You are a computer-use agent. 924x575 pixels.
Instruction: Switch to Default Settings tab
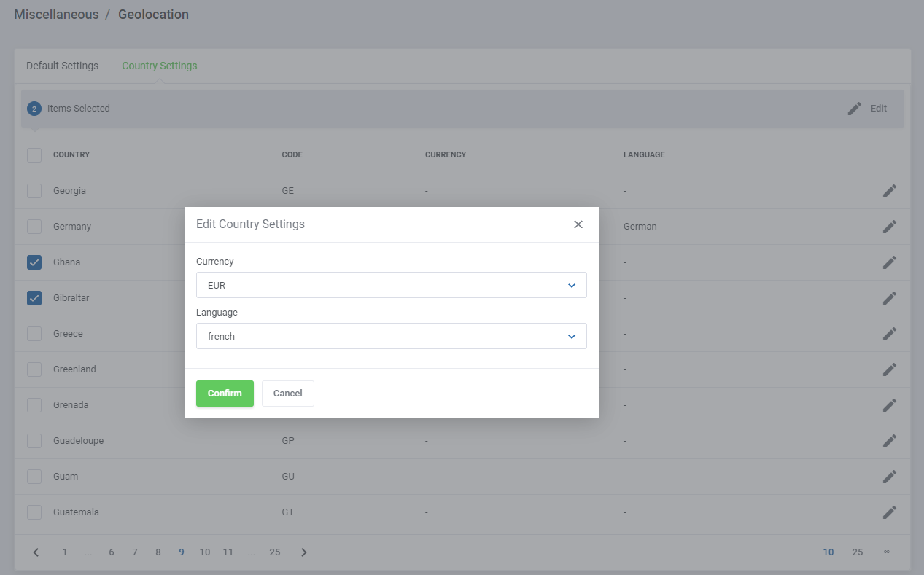click(62, 66)
